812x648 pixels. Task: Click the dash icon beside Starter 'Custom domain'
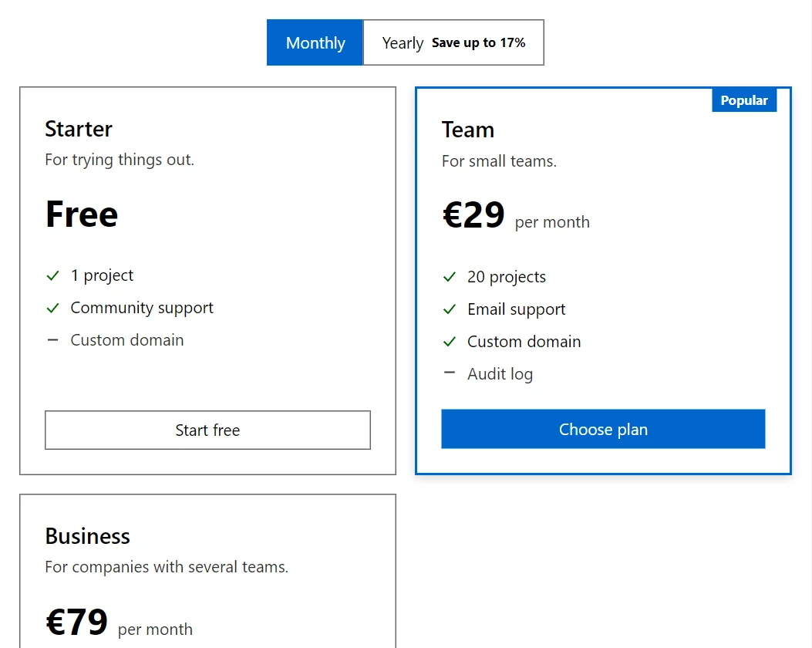pos(52,340)
